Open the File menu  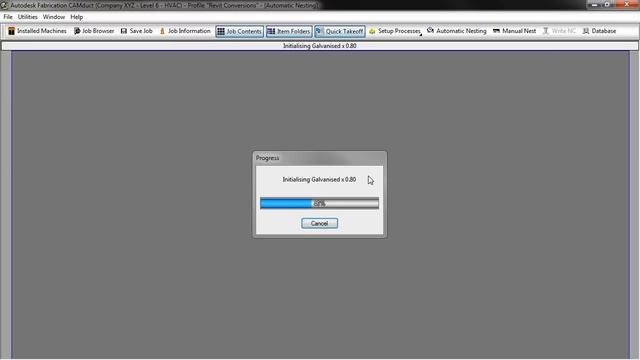point(8,17)
